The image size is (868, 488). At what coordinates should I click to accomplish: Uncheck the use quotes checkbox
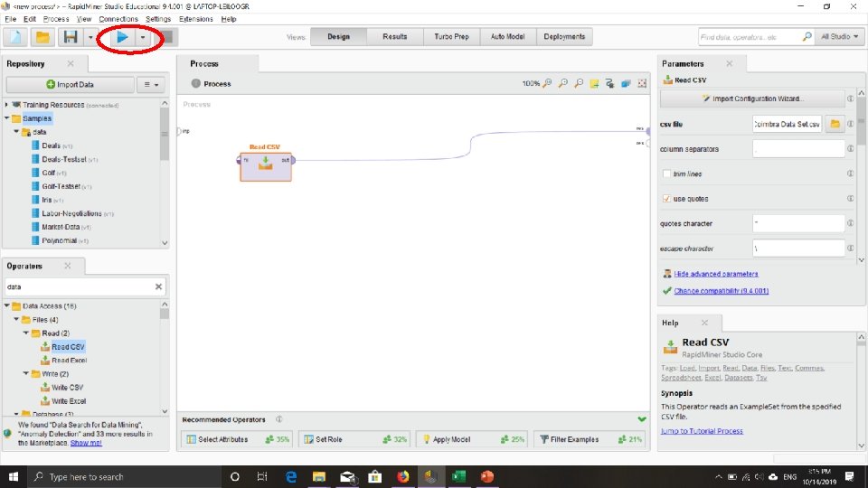pos(666,199)
